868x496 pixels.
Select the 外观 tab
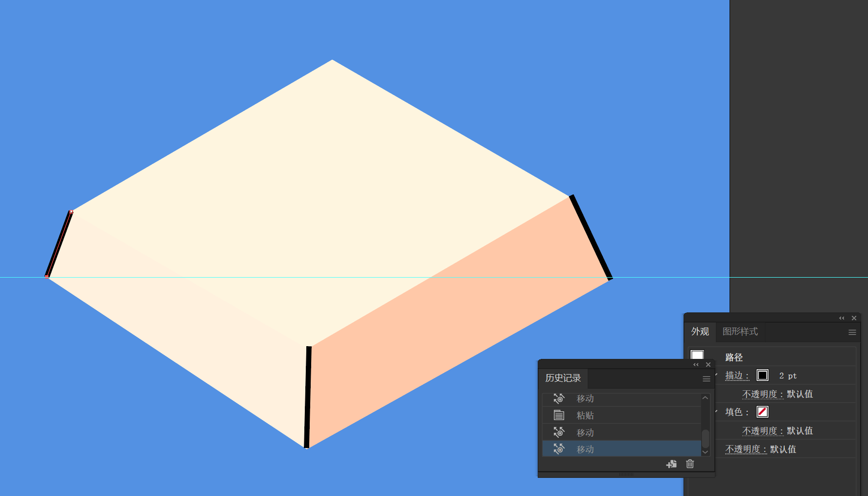pyautogui.click(x=700, y=331)
